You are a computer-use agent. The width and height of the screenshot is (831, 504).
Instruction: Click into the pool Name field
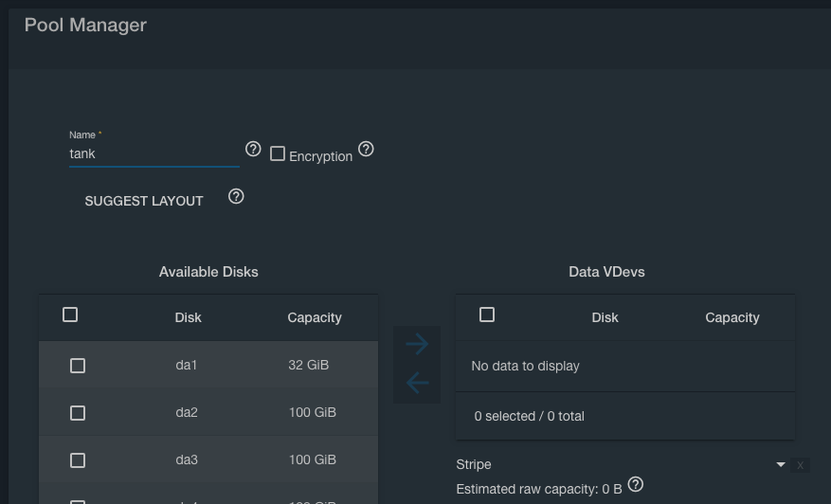coord(154,153)
